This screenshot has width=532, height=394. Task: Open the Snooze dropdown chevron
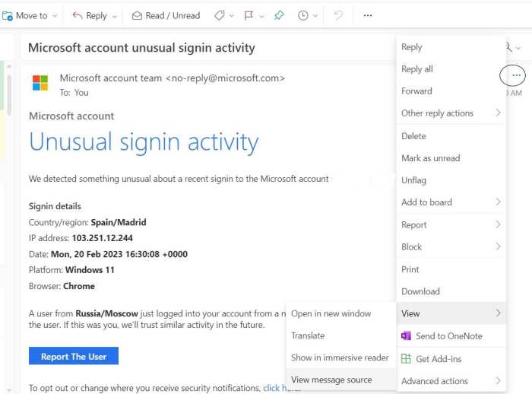pyautogui.click(x=315, y=16)
